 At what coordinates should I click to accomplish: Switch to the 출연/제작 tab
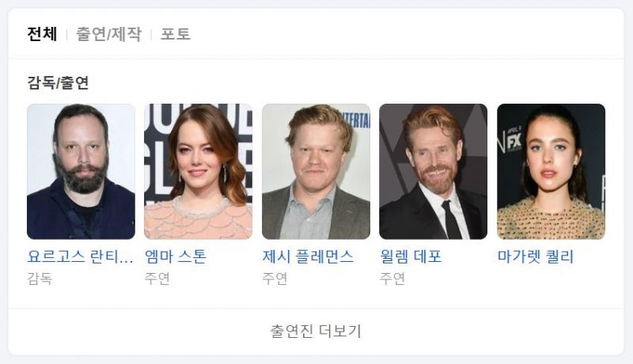point(109,34)
